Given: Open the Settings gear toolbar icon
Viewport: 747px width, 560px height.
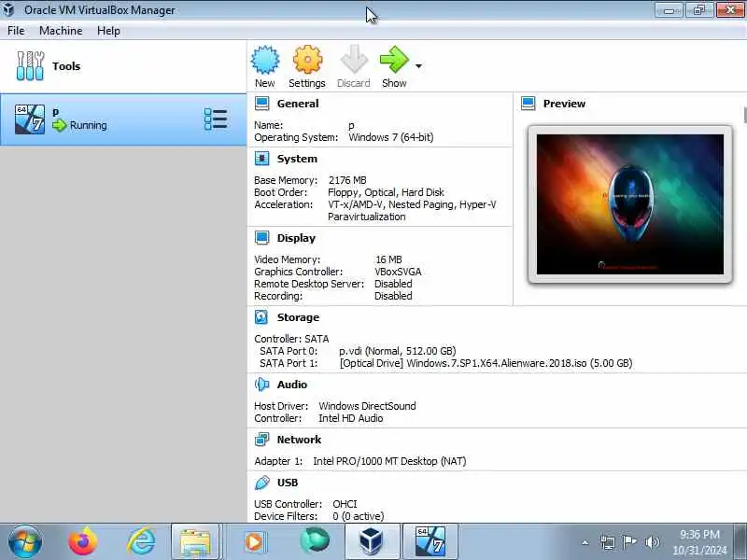Looking at the screenshot, I should pyautogui.click(x=307, y=60).
